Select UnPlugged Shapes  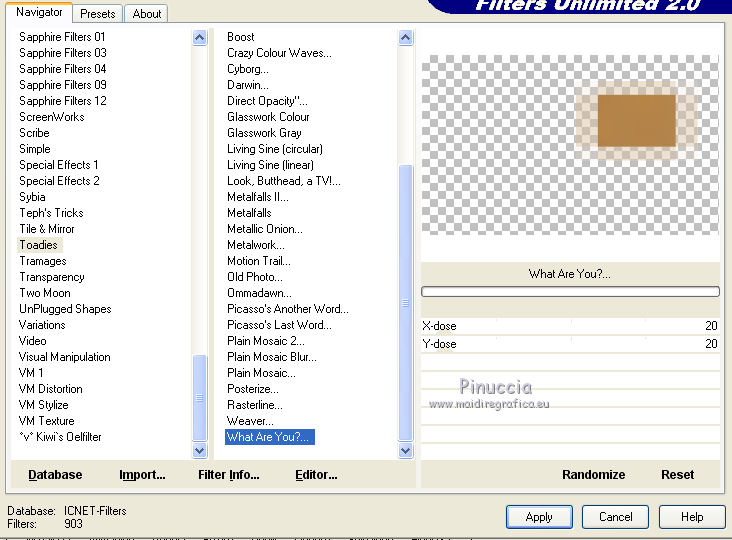click(x=65, y=309)
